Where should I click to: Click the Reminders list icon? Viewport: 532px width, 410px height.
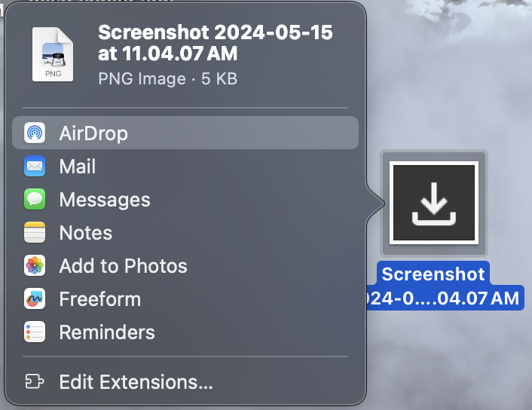pos(35,332)
